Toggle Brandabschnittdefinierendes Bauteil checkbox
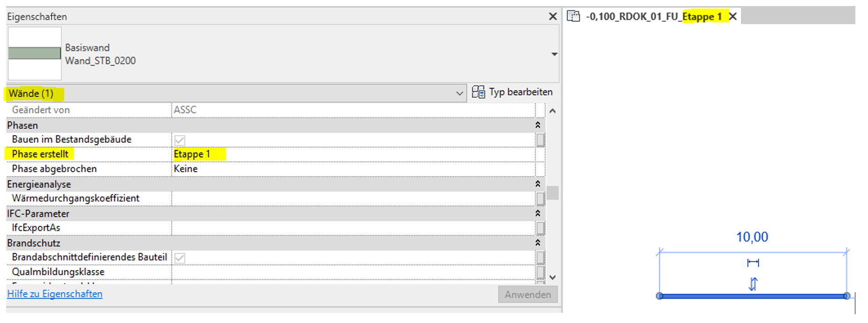The width and height of the screenshot is (868, 323). 180,258
